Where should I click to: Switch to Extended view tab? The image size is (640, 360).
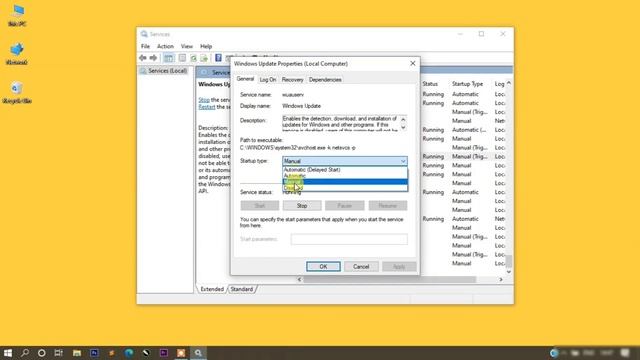[x=212, y=289]
